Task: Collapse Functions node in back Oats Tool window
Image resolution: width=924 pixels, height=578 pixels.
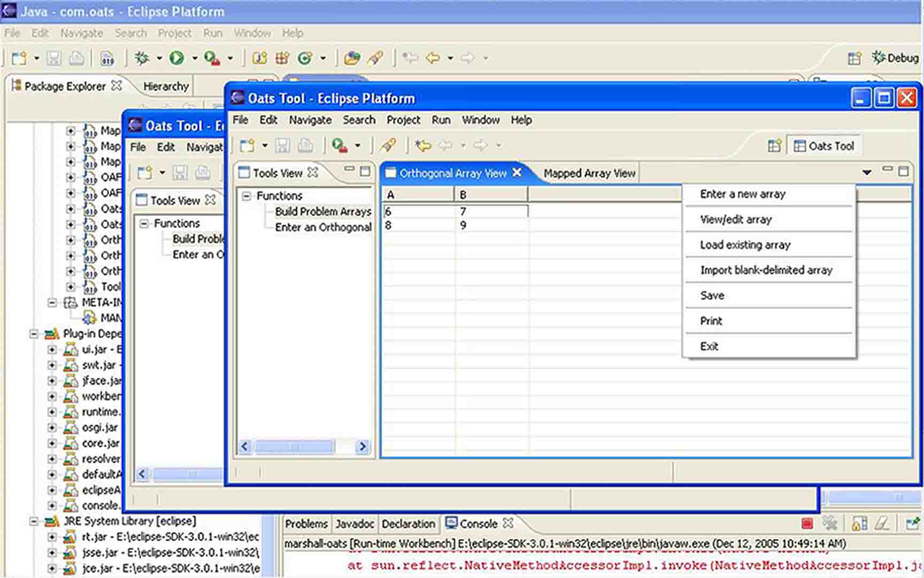Action: click(x=144, y=224)
